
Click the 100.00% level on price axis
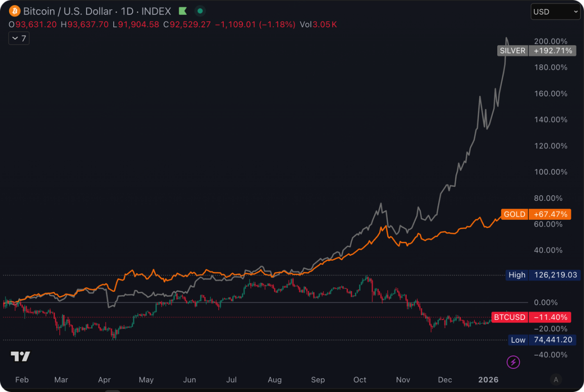click(x=551, y=172)
